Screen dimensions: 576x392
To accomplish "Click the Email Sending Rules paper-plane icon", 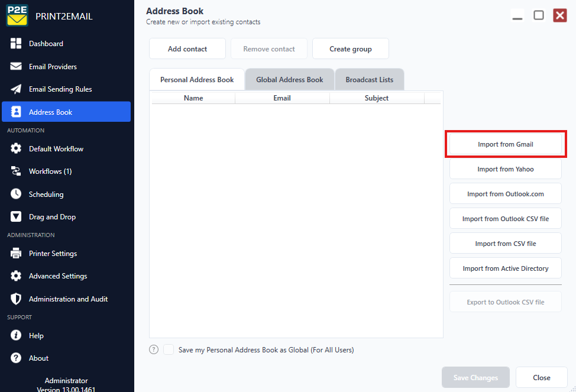I will click(x=16, y=89).
